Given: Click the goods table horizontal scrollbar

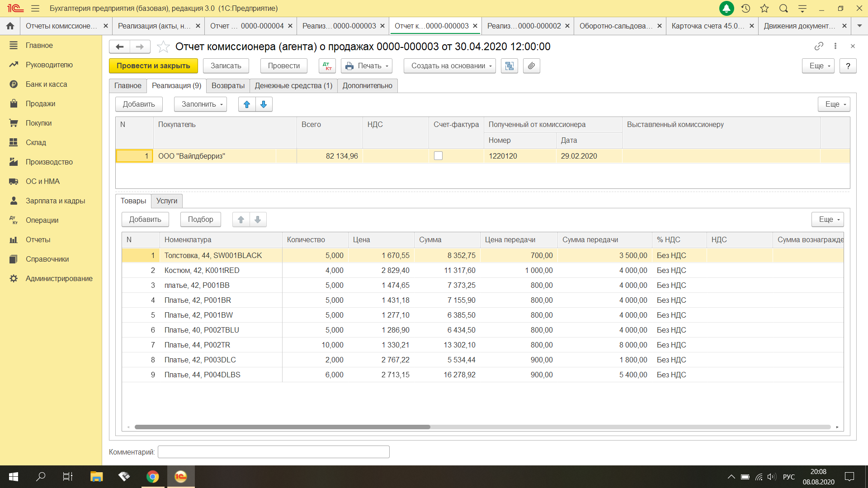Looking at the screenshot, I should (x=283, y=427).
